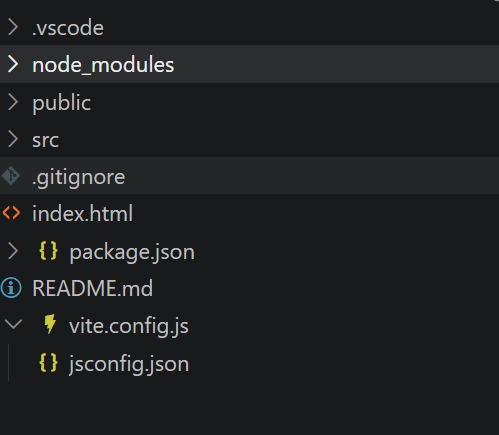Click the git icon beside .gitignore

tap(11, 176)
